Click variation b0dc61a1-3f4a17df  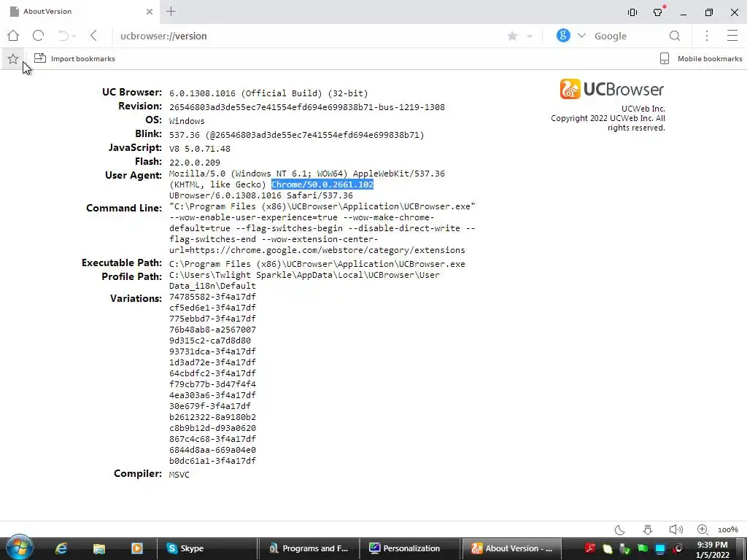pyautogui.click(x=212, y=461)
